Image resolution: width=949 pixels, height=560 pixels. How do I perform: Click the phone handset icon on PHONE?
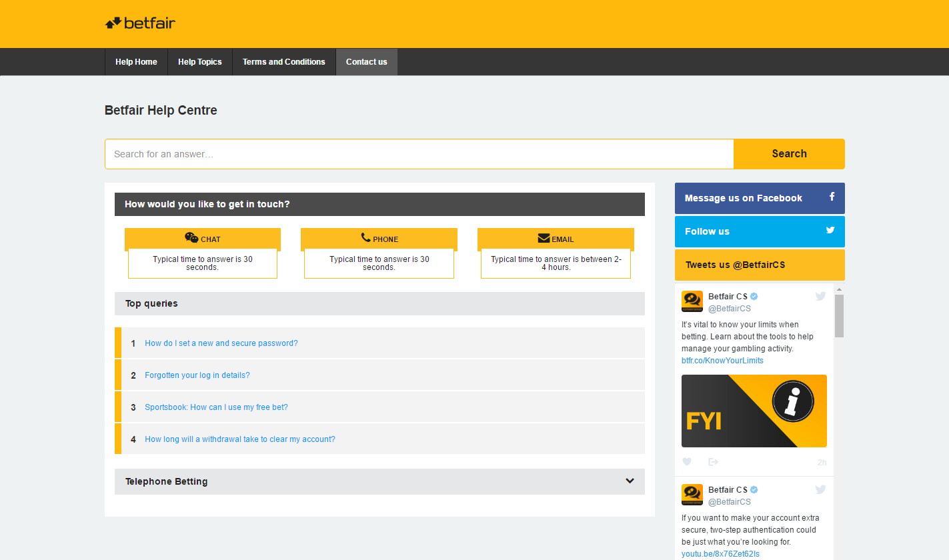tap(365, 237)
